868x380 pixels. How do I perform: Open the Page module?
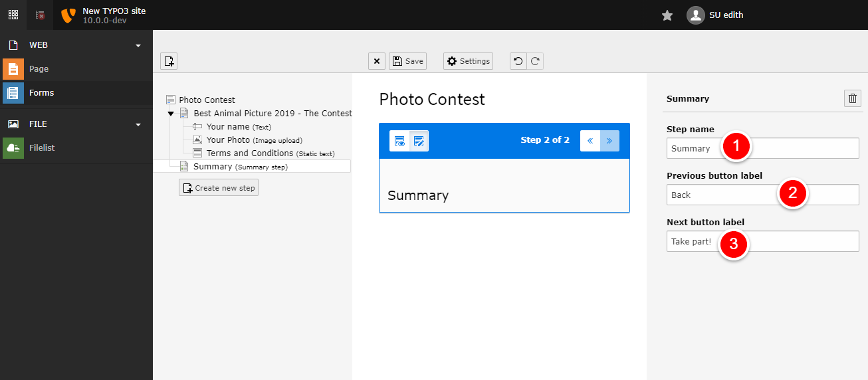point(39,69)
